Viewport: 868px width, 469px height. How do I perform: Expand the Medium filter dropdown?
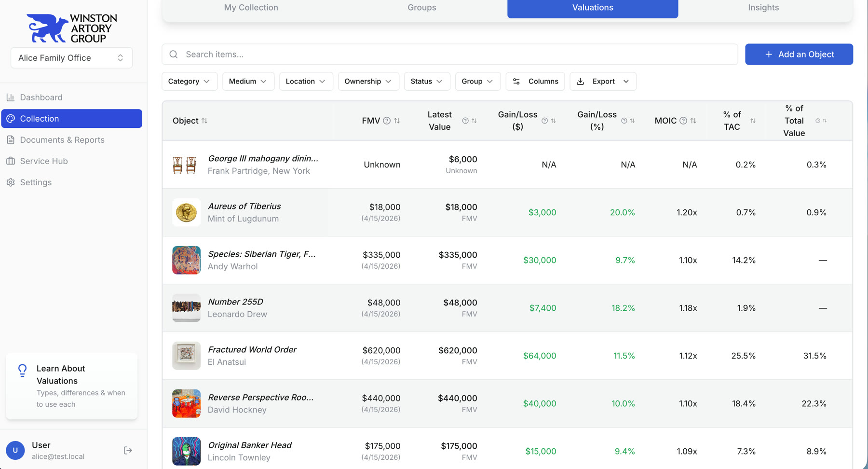(x=248, y=81)
